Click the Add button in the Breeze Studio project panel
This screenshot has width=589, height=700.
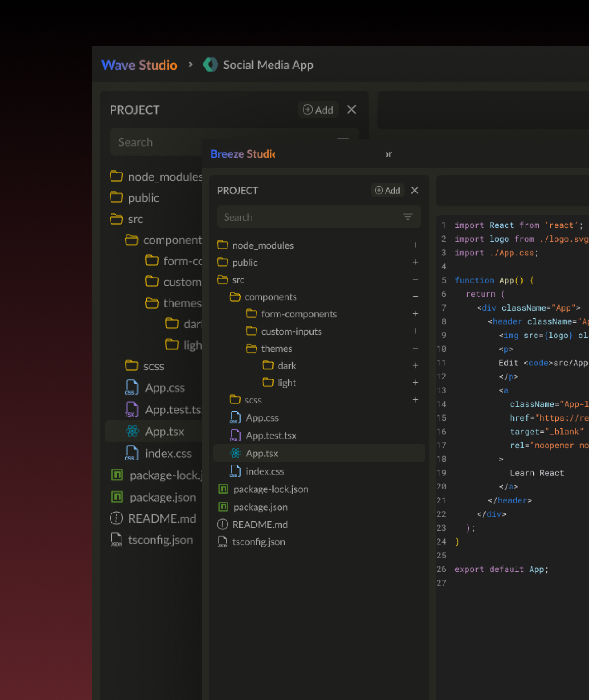(x=387, y=191)
